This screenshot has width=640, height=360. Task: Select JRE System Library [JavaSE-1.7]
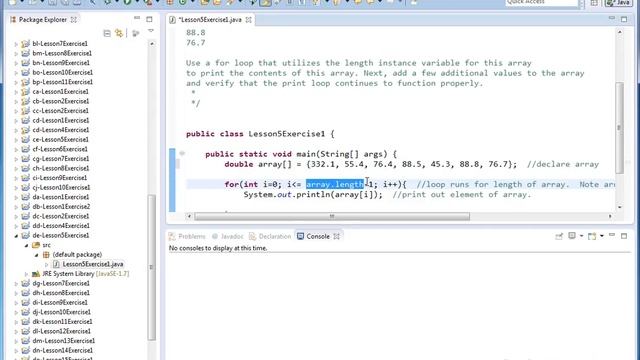85,273
